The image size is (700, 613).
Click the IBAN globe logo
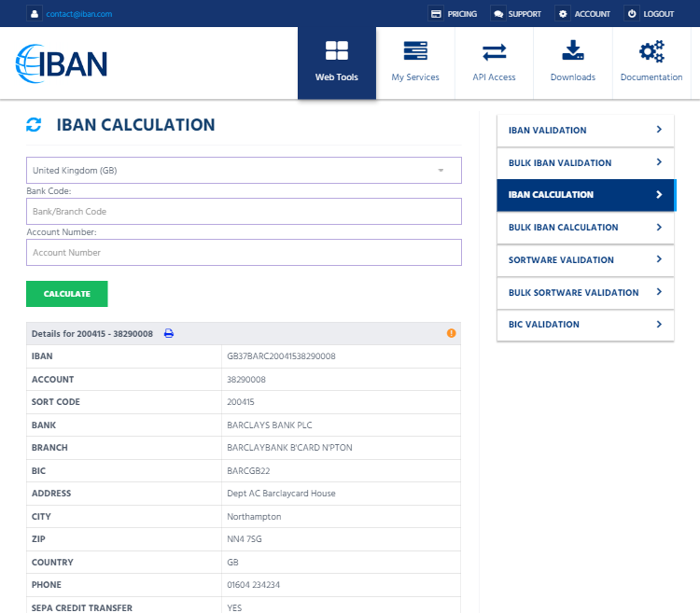(x=62, y=63)
